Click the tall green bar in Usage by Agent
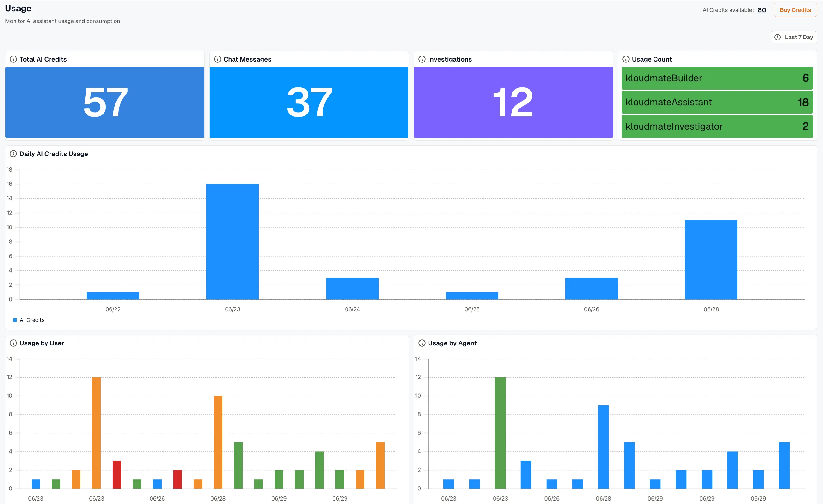 (x=500, y=433)
